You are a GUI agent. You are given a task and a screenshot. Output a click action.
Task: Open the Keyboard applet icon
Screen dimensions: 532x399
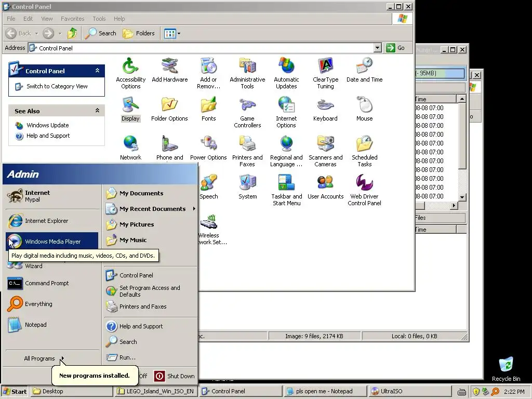tap(325, 109)
